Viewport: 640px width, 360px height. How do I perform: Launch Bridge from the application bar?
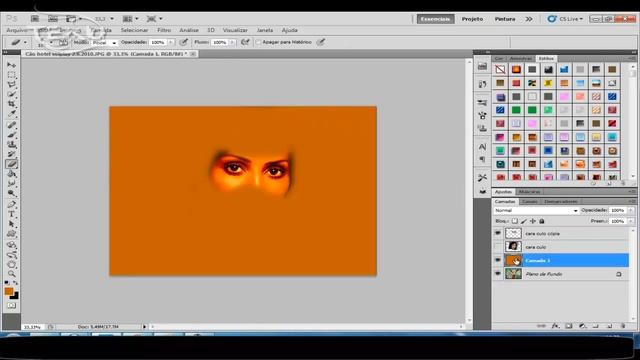point(35,19)
